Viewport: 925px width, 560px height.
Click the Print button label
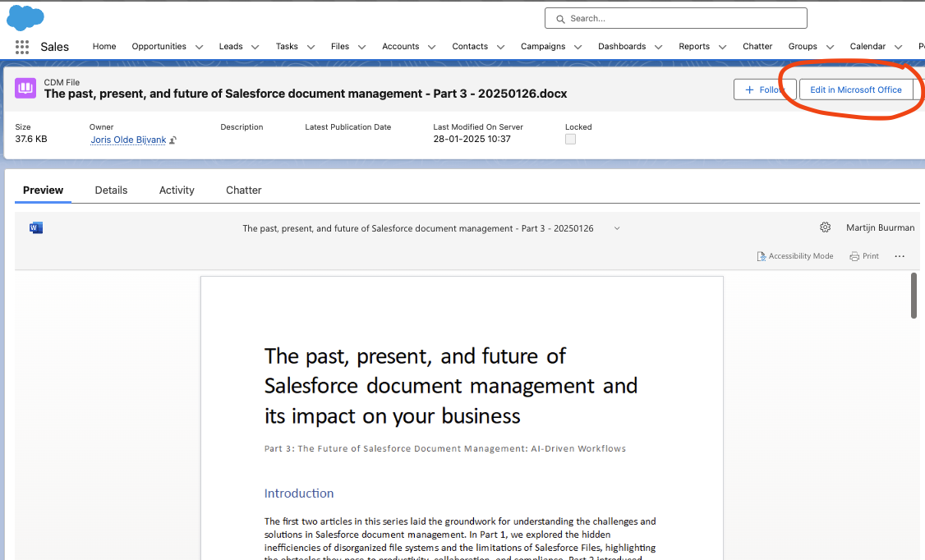(870, 256)
